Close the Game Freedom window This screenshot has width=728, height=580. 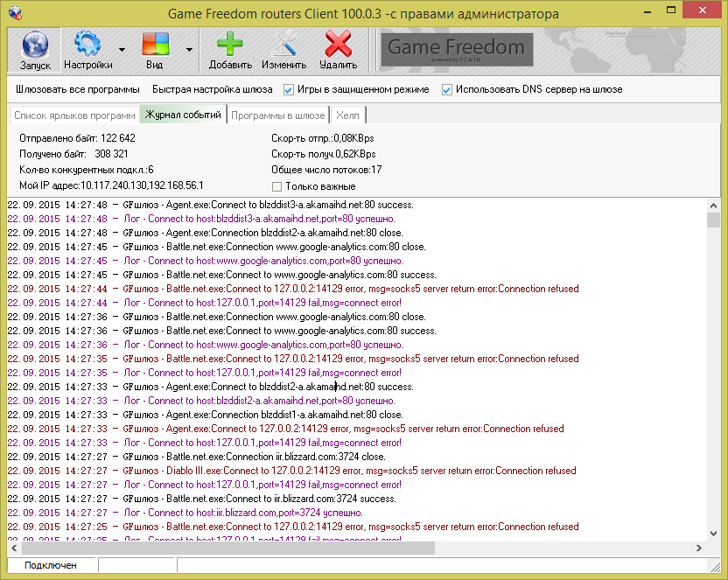coord(702,10)
